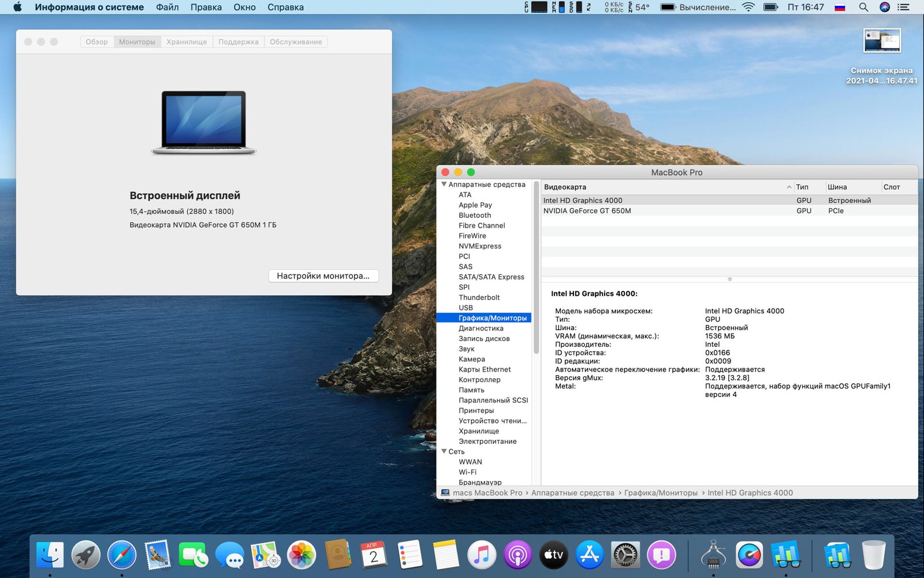Open FaceTime from the Dock
The image size is (924, 578).
pos(193,555)
